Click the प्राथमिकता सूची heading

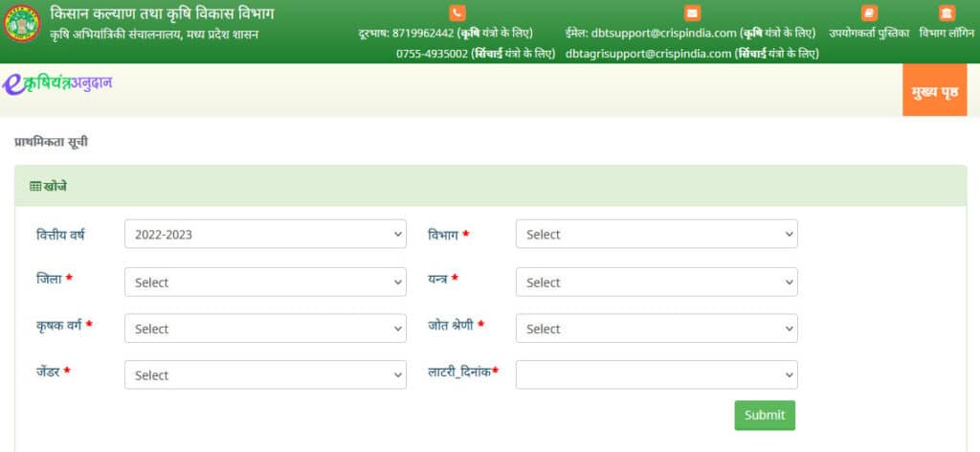coord(51,143)
